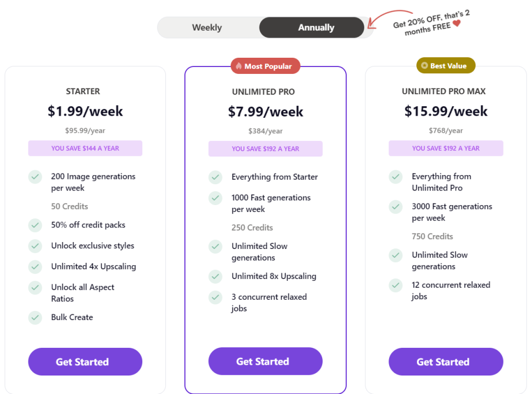Image resolution: width=532 pixels, height=394 pixels.
Task: Choose Get Started for Unlimited Pro Max
Action: (445, 362)
